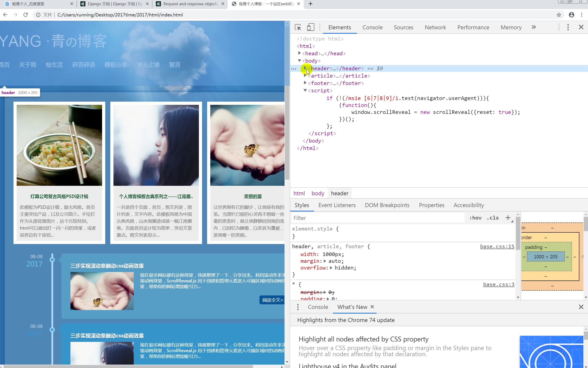
Task: Select html in the breadcrumb bar
Action: coord(299,193)
